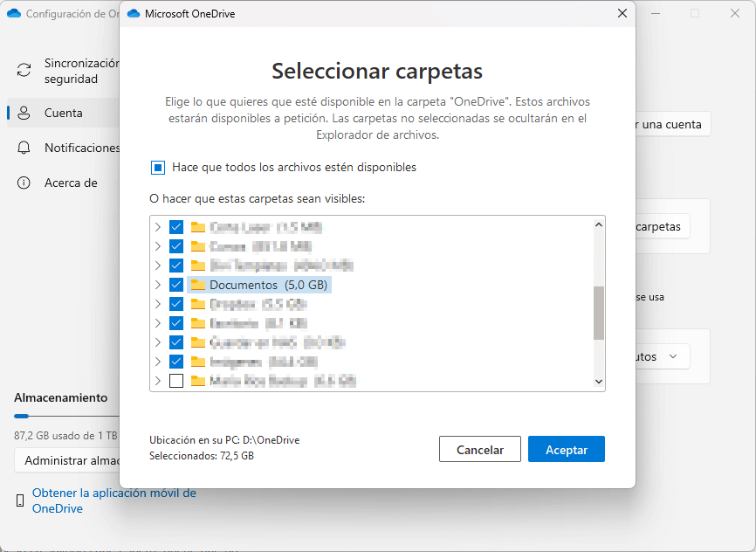The width and height of the screenshot is (756, 552).
Task: Open Sincronización y seguridad settings section
Action: (63, 71)
